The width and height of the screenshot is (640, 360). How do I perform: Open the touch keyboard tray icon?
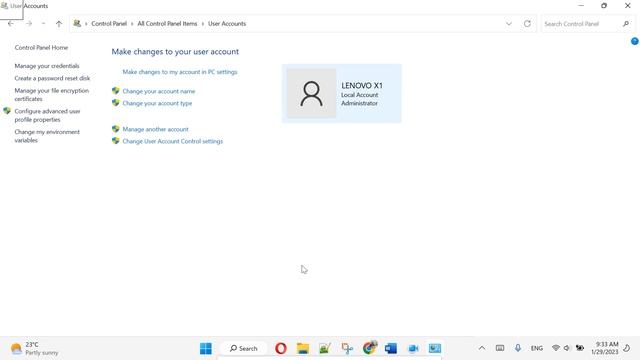500,348
